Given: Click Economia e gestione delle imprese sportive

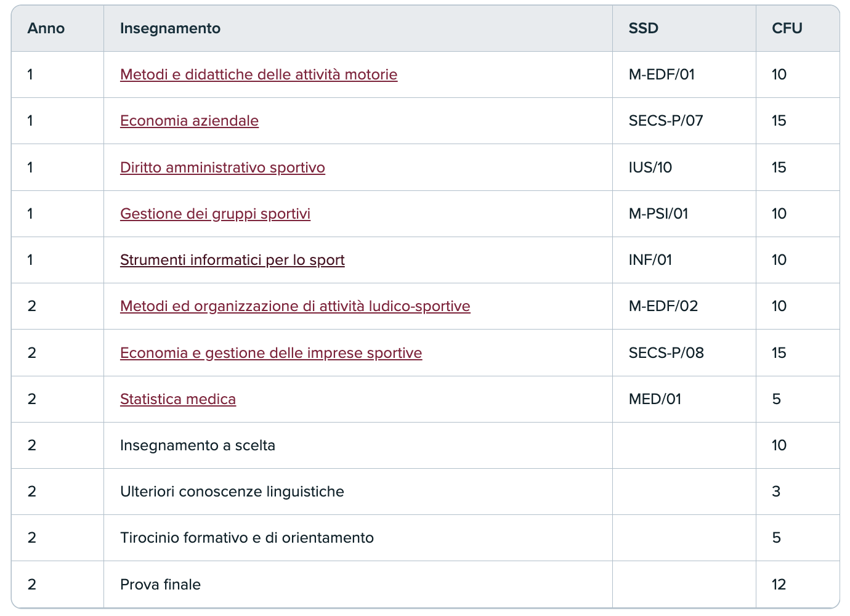Looking at the screenshot, I should coord(271,353).
